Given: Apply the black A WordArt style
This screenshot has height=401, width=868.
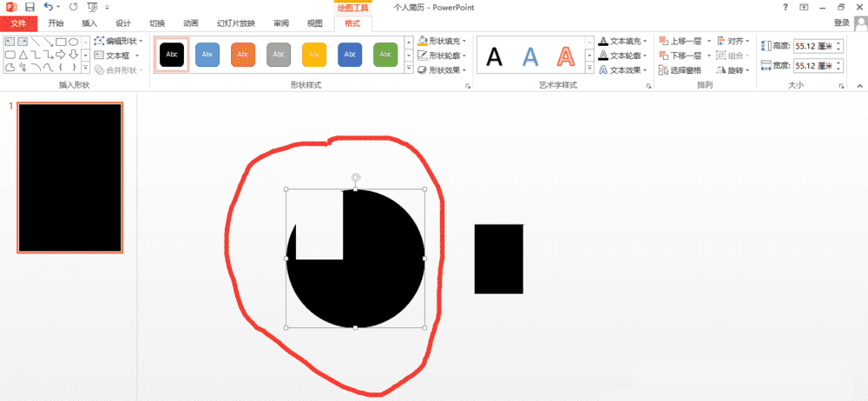Looking at the screenshot, I should 495,56.
